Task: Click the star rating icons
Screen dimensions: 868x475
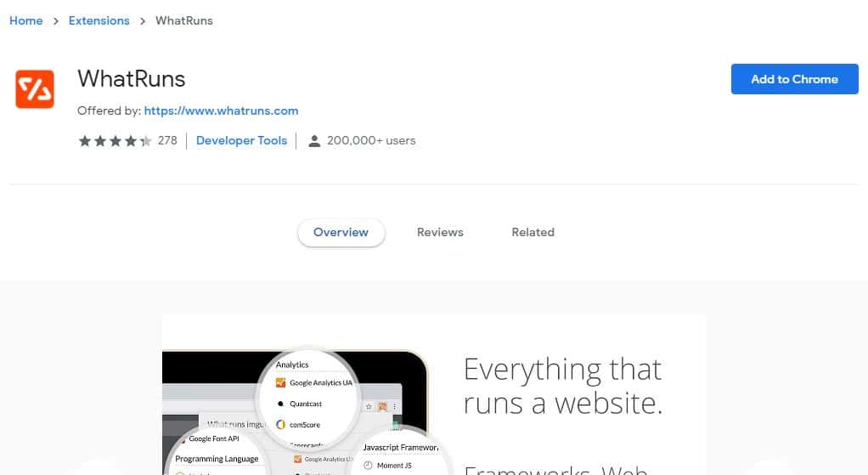Action: click(x=116, y=140)
